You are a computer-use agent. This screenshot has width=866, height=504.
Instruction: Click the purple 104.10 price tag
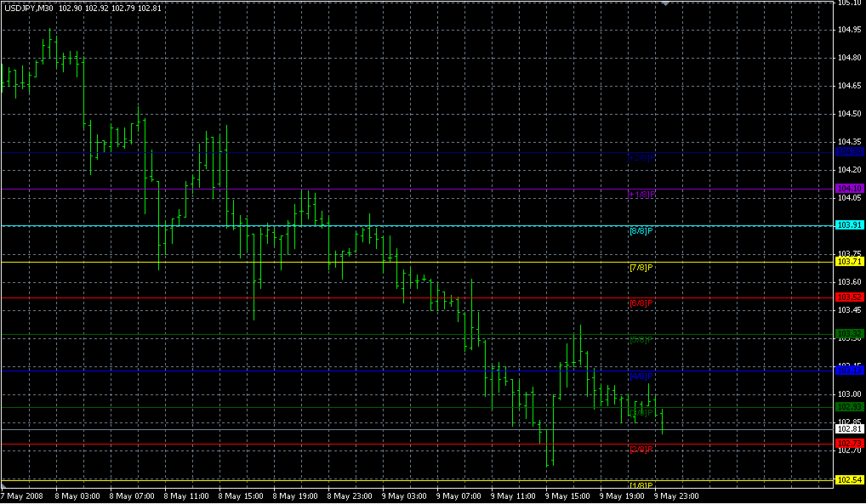(x=850, y=188)
